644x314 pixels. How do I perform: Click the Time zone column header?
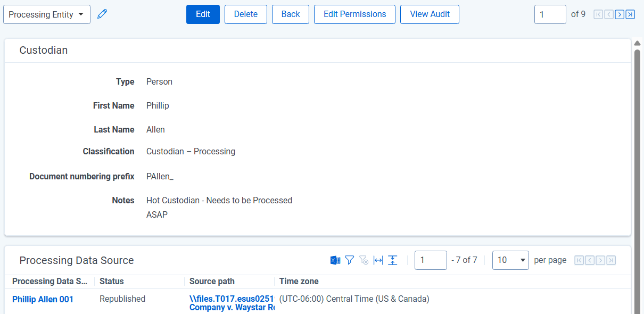[x=299, y=281]
